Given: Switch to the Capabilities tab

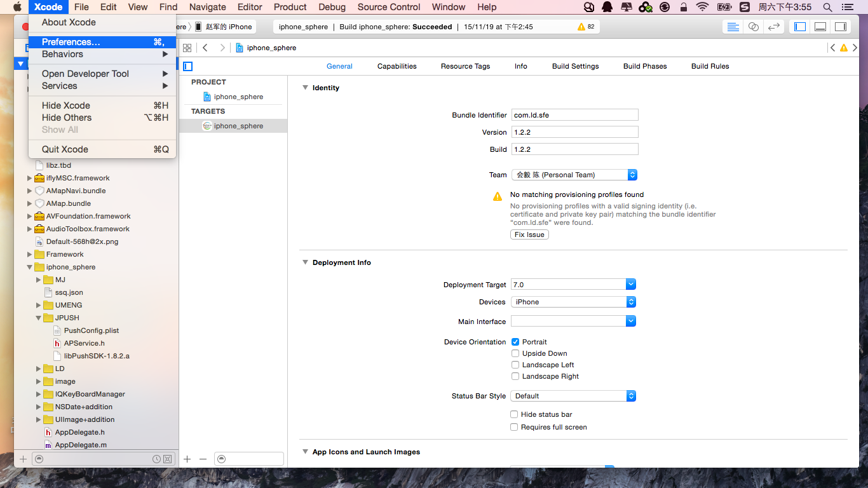Looking at the screenshot, I should [x=397, y=66].
